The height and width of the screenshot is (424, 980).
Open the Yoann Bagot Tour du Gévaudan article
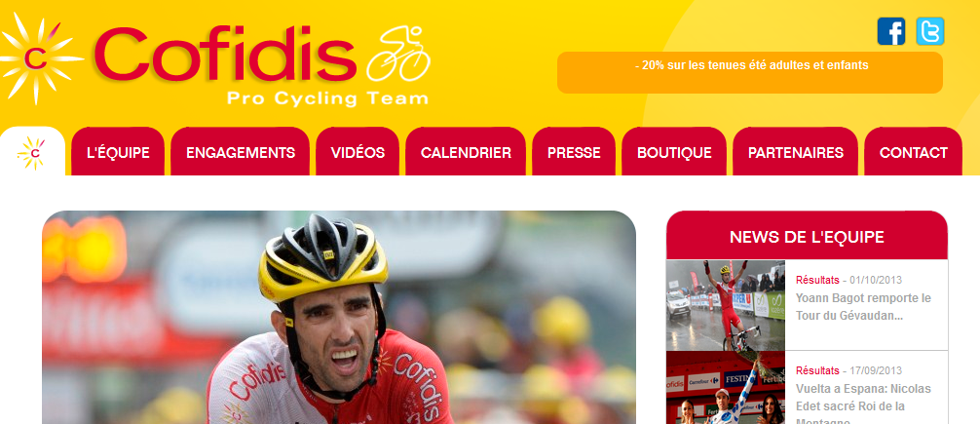tap(863, 306)
